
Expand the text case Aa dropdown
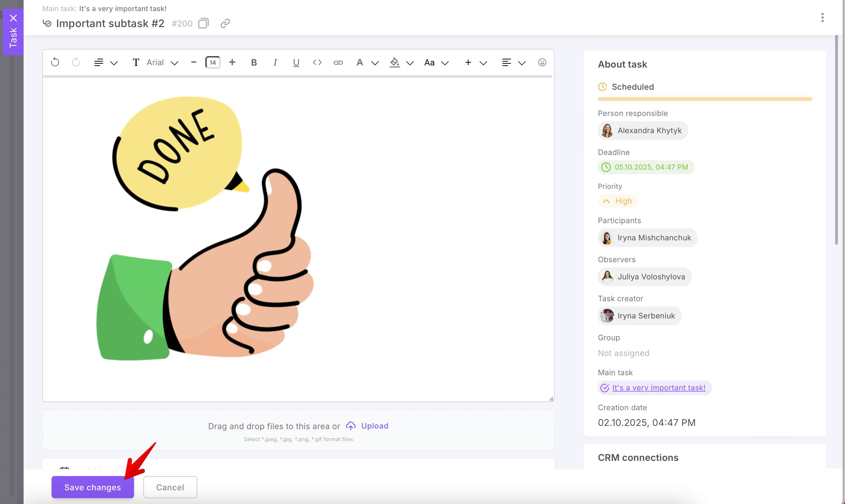click(445, 63)
